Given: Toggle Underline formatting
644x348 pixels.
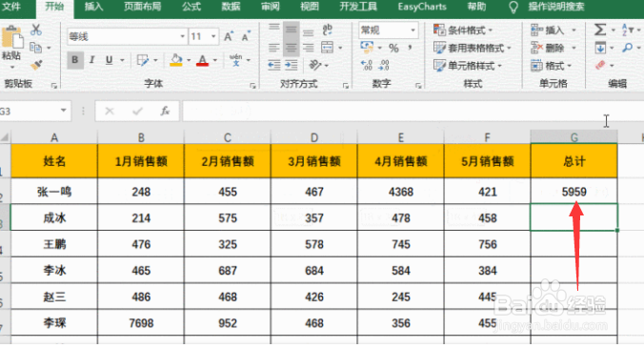Looking at the screenshot, I should (109, 60).
